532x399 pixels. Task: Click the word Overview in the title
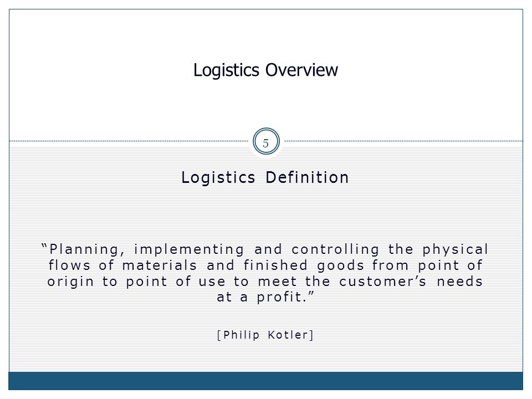coord(301,70)
